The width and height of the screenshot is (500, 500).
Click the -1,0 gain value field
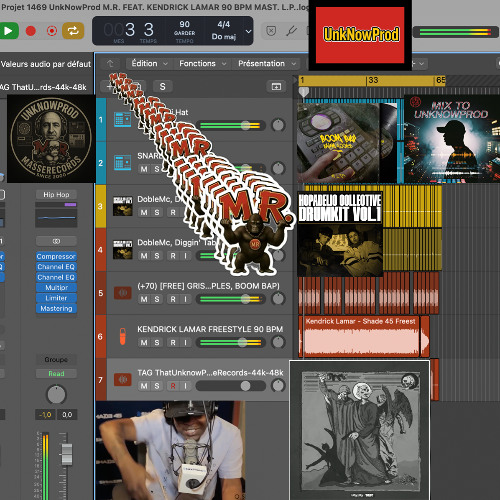(x=45, y=415)
